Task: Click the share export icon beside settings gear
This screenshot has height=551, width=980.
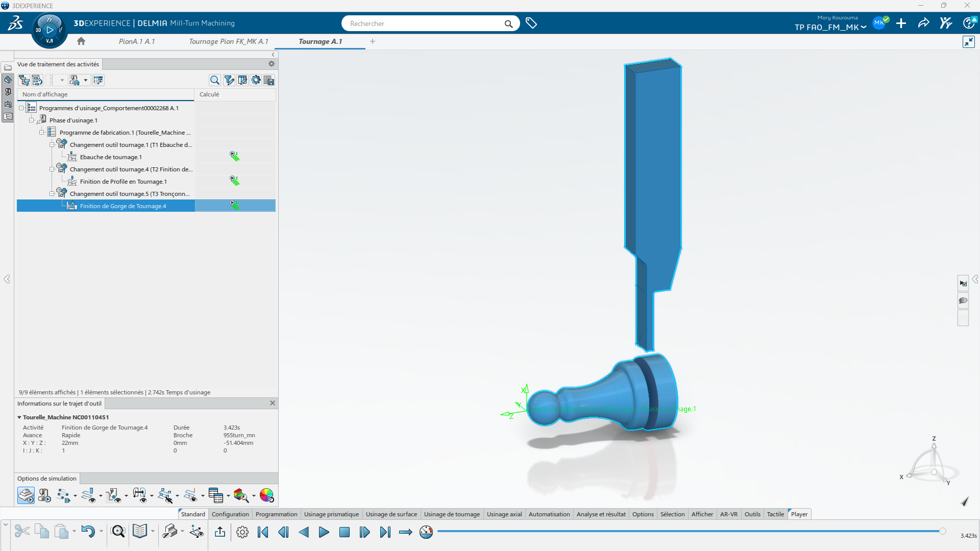Action: 220,532
